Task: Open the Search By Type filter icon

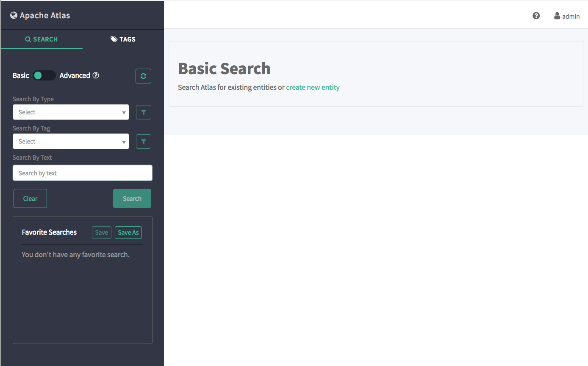Action: click(x=143, y=112)
